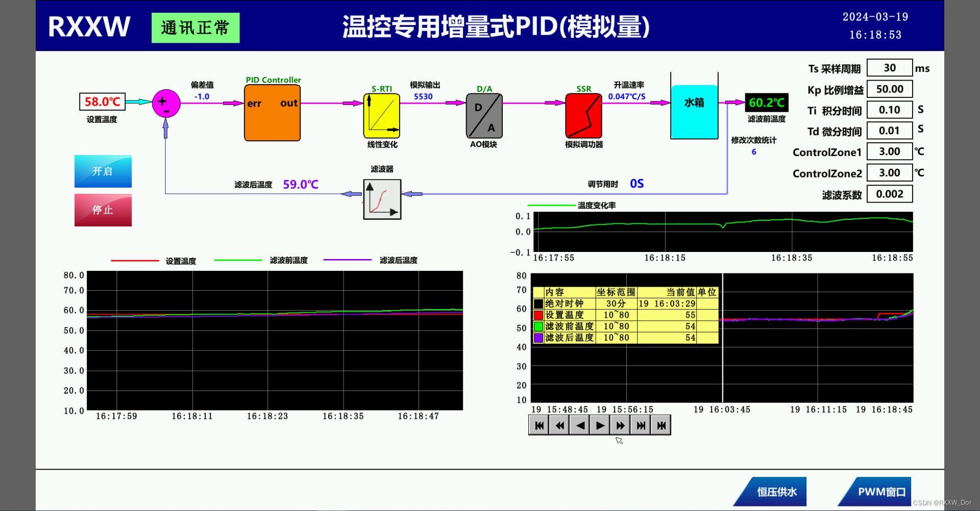Click the modification count value 6

click(754, 152)
